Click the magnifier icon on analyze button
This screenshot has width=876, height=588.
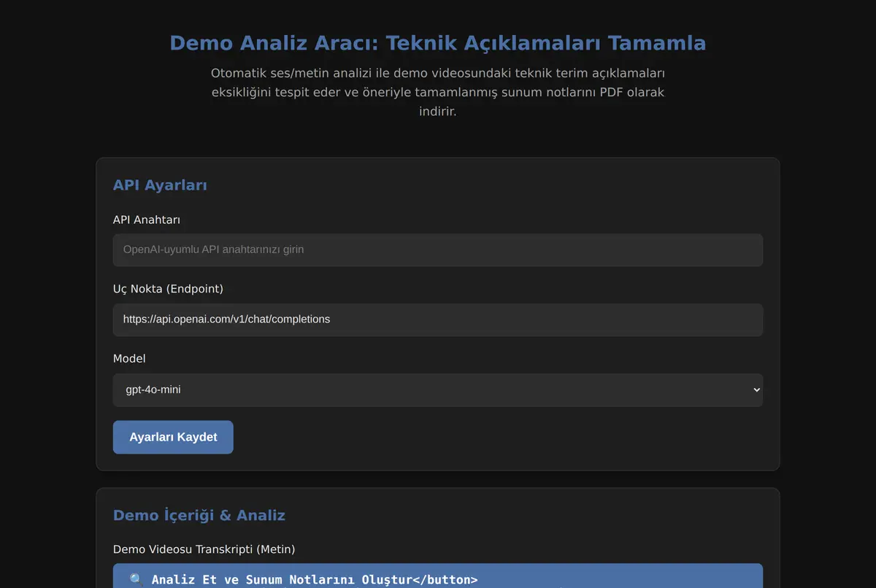tap(137, 579)
